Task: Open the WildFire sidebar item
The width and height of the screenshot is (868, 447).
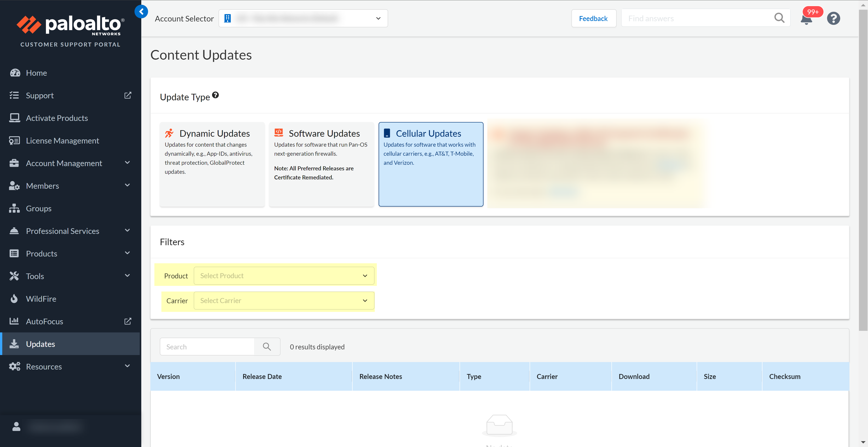Action: tap(41, 299)
